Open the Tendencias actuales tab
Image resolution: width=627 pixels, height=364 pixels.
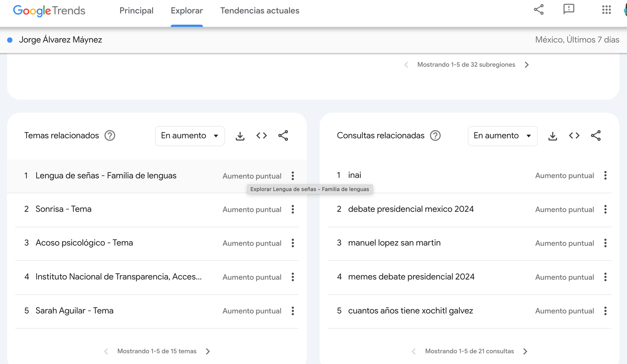[x=259, y=11]
